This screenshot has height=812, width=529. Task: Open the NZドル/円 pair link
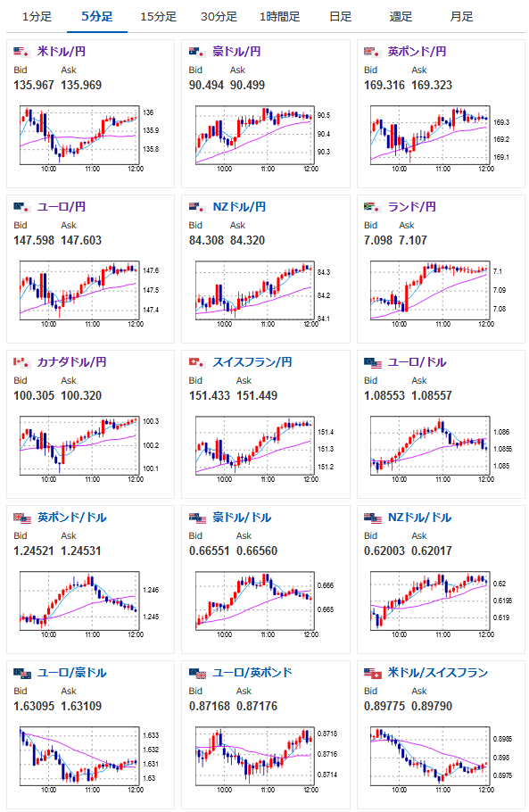[x=239, y=207]
